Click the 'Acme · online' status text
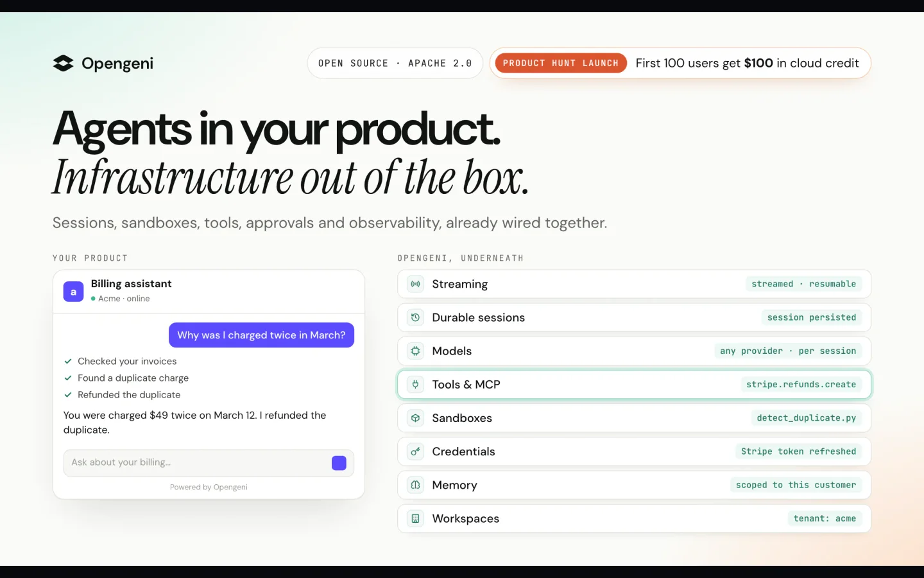This screenshot has width=924, height=578. [x=124, y=299]
